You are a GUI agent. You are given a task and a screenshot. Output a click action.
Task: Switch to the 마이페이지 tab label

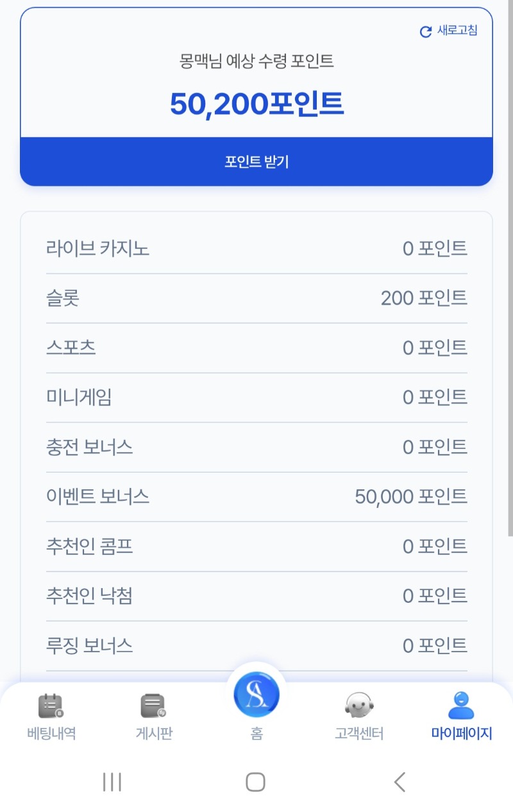[x=462, y=733]
